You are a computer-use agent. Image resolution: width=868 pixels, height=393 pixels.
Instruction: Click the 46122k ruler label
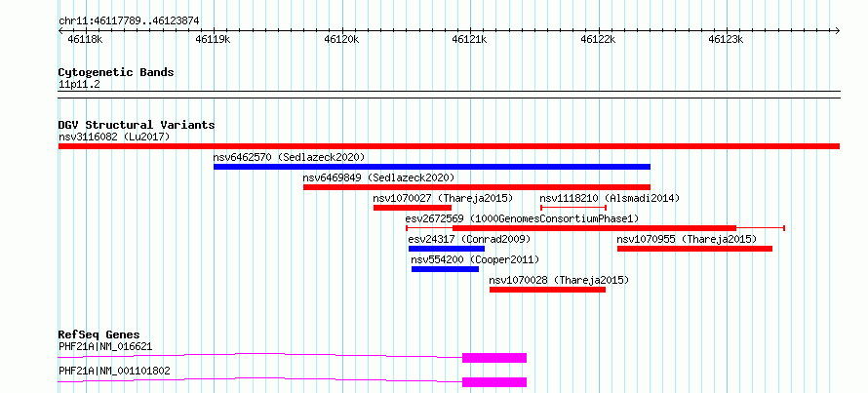(x=598, y=40)
